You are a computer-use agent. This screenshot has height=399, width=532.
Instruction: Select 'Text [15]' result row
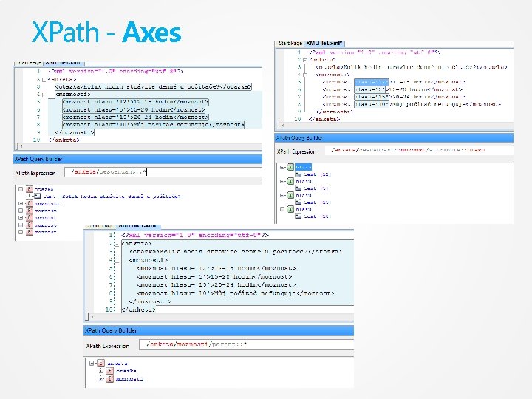(316, 202)
